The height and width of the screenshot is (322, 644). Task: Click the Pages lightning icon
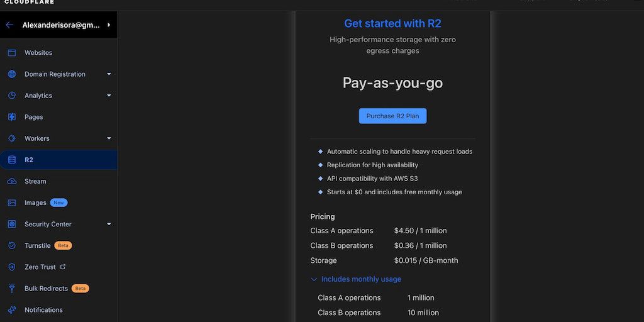click(x=11, y=117)
